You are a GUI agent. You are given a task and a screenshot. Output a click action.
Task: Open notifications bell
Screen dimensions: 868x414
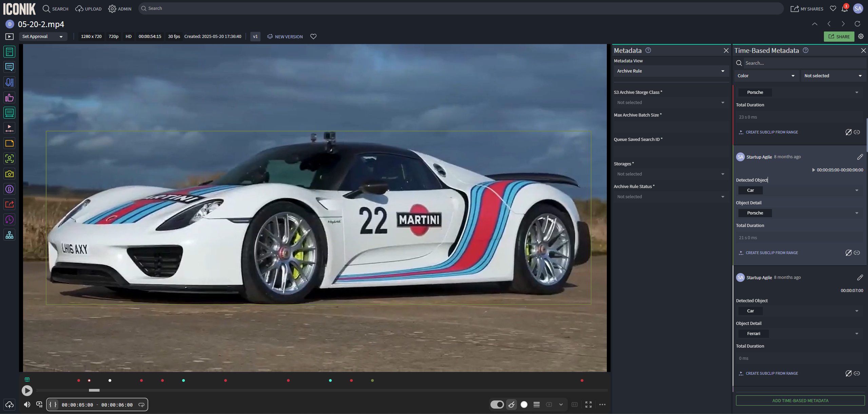(845, 9)
